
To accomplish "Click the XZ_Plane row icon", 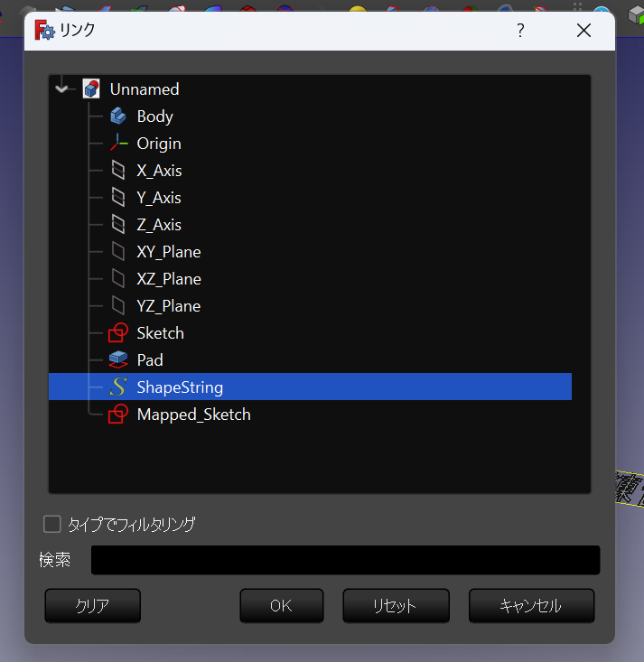I will [x=118, y=279].
